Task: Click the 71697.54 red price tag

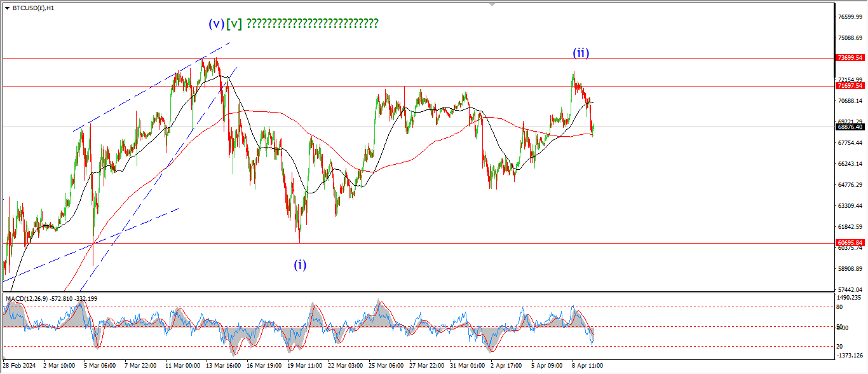Action: [x=850, y=86]
